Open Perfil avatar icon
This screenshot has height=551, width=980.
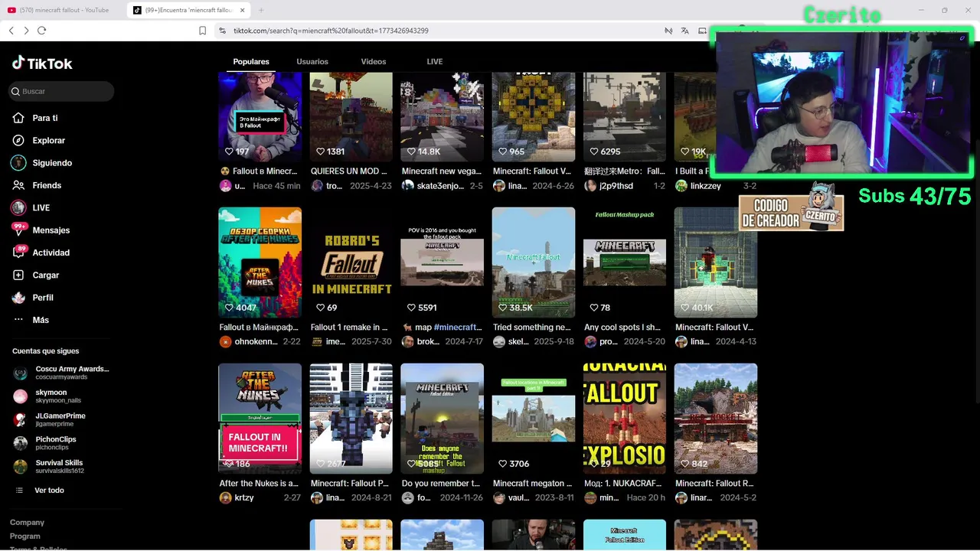(18, 297)
